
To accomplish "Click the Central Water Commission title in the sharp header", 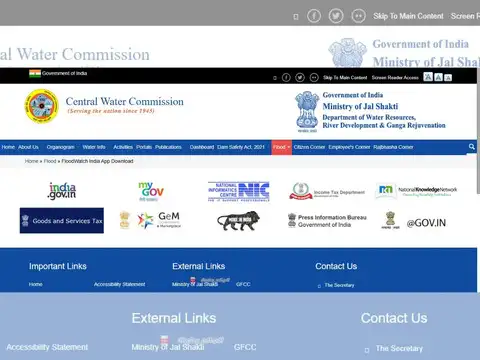I will [125, 101].
